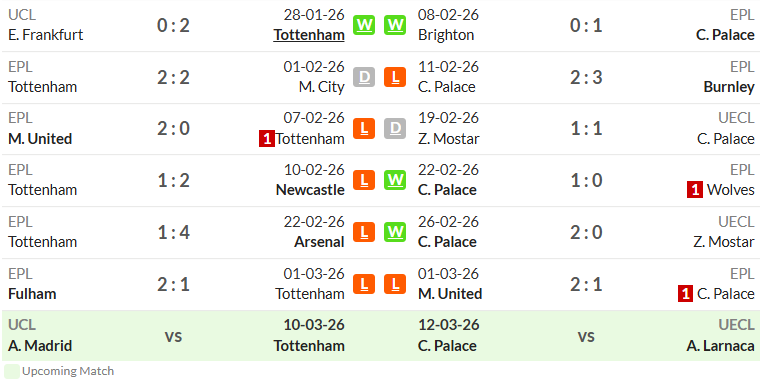Select Newcastle team name
760x390 pixels.
pos(310,190)
